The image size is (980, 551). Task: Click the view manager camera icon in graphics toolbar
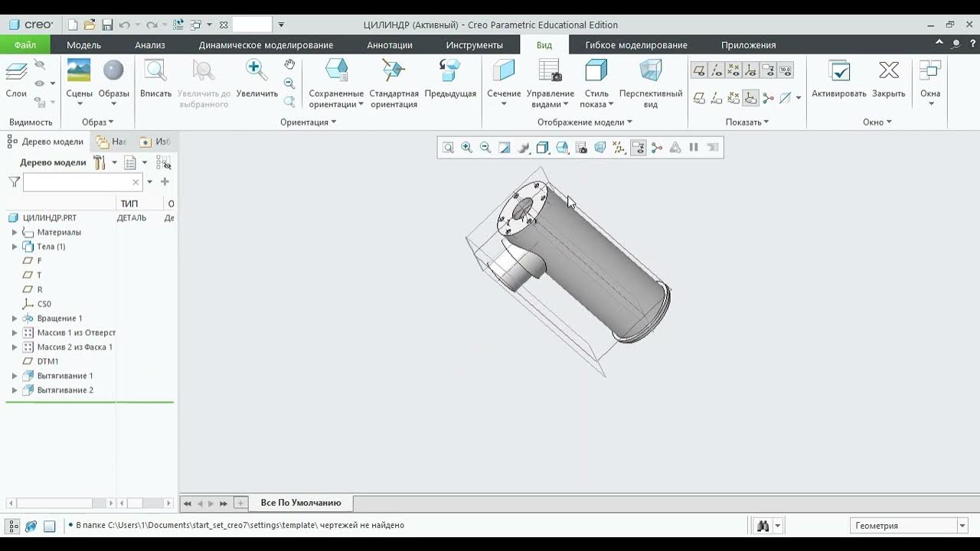[581, 148]
